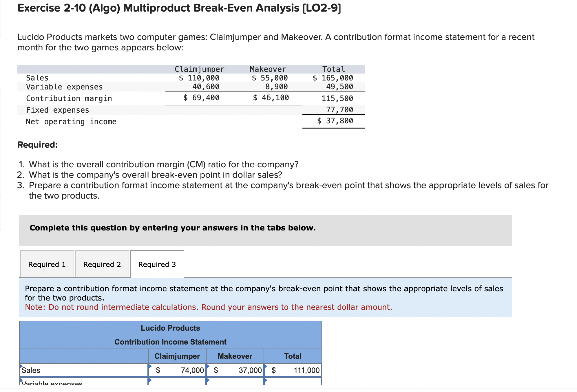This screenshot has height=392, width=577.
Task: Click the Makeover column header in answer table
Action: coord(235,356)
